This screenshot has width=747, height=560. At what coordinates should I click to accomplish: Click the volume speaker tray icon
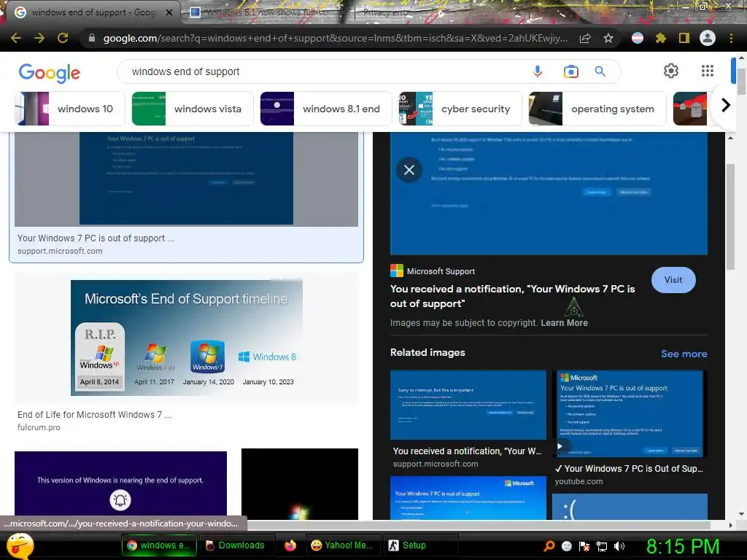point(619,545)
